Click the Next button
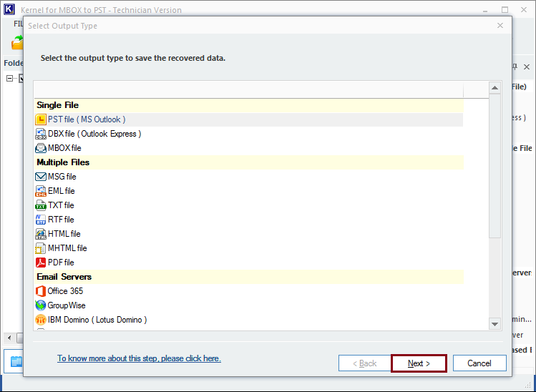The image size is (536, 392). [x=419, y=363]
